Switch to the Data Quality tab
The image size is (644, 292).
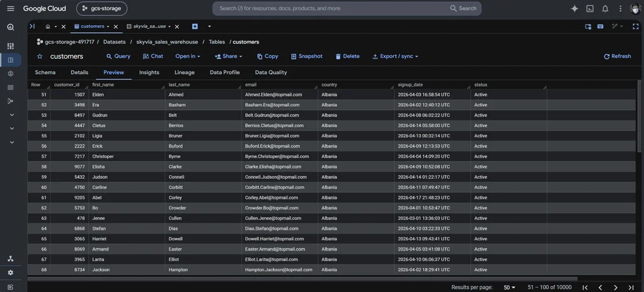(271, 72)
